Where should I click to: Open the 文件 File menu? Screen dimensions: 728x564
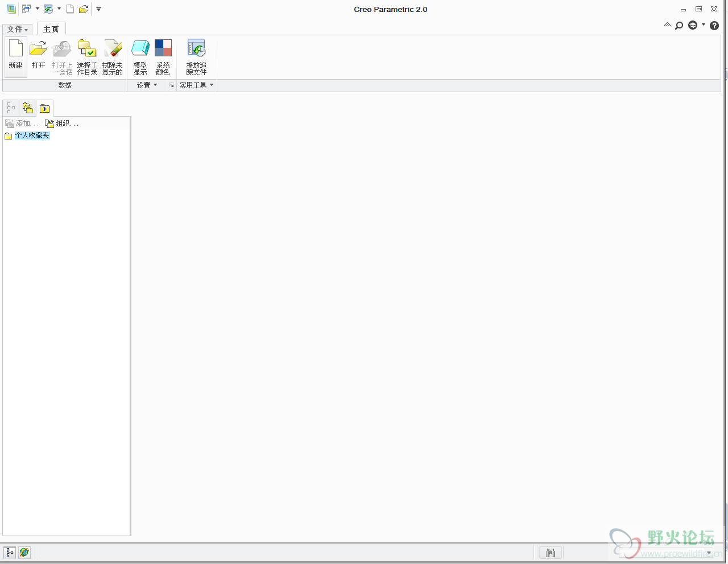(x=17, y=29)
